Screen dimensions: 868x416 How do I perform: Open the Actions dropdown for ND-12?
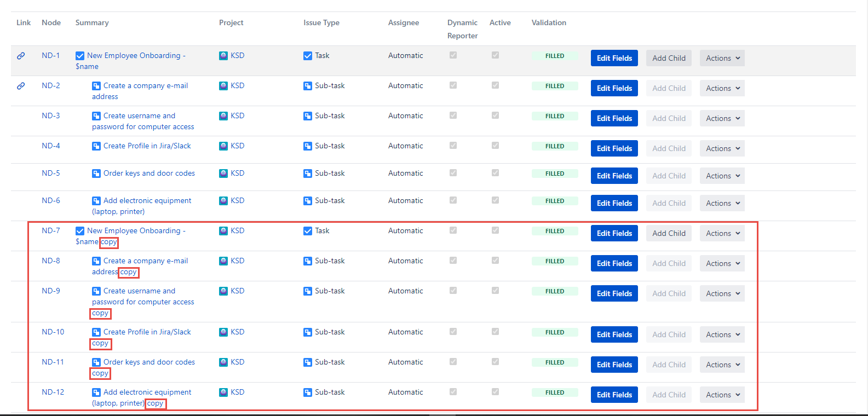click(722, 395)
